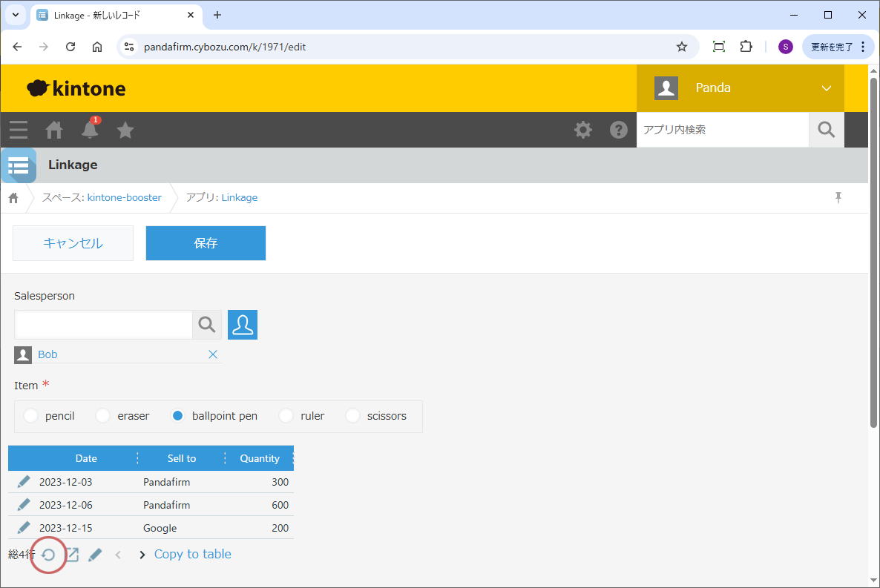Click the アプリ内検索 search input field

722,130
